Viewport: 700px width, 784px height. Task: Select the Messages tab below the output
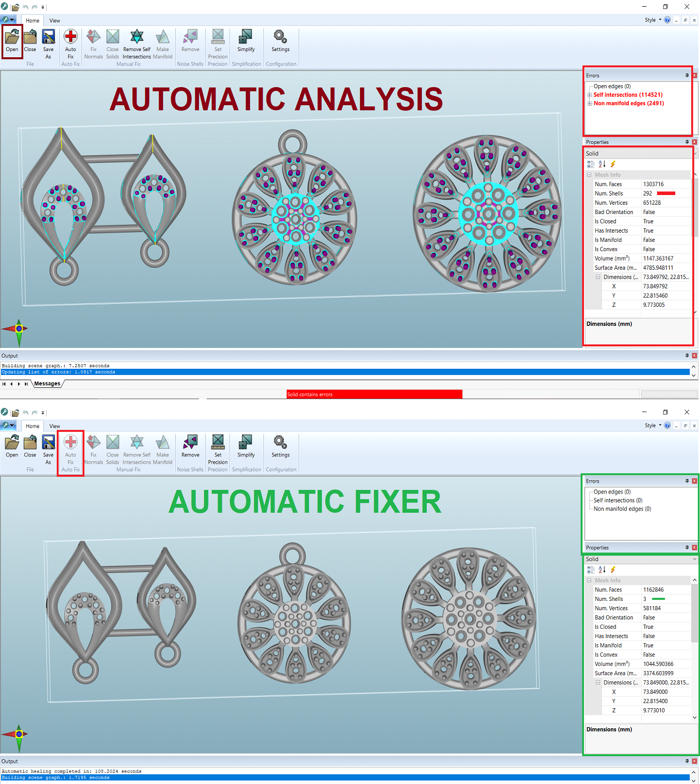tap(47, 384)
